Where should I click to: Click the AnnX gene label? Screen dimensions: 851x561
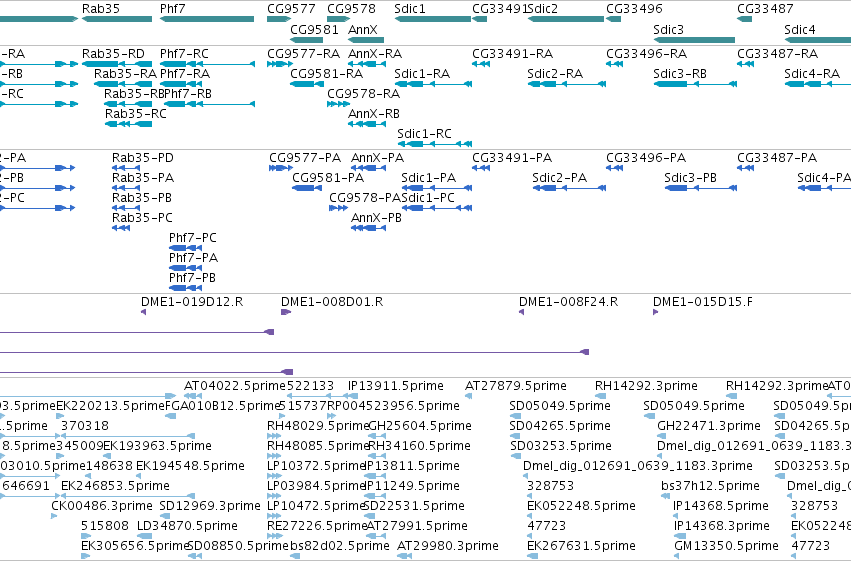[x=363, y=29]
